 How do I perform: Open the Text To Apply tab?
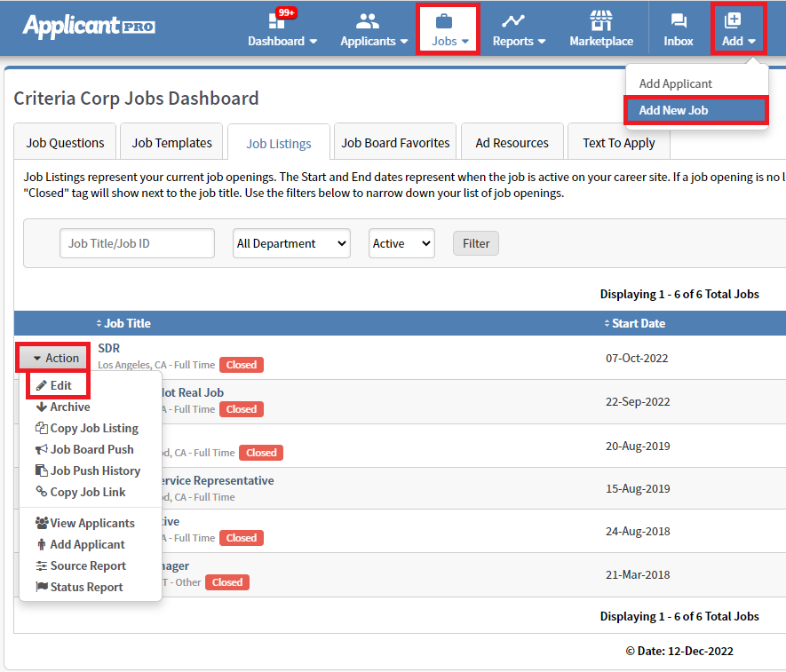click(618, 142)
